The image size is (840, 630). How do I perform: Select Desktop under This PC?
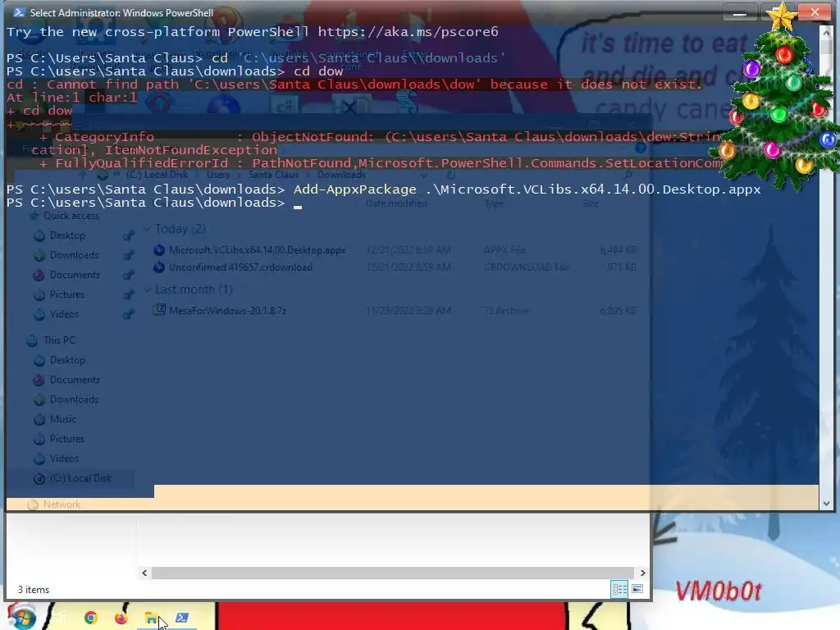coord(67,360)
